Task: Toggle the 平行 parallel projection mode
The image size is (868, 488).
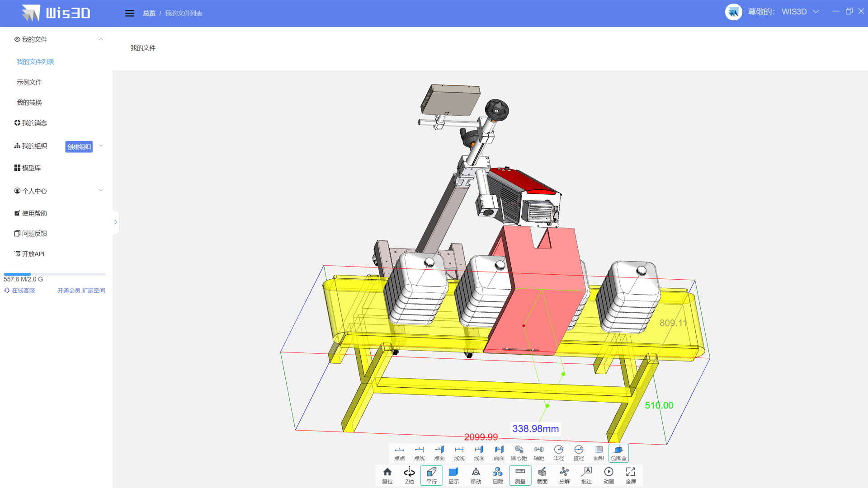Action: tap(431, 475)
